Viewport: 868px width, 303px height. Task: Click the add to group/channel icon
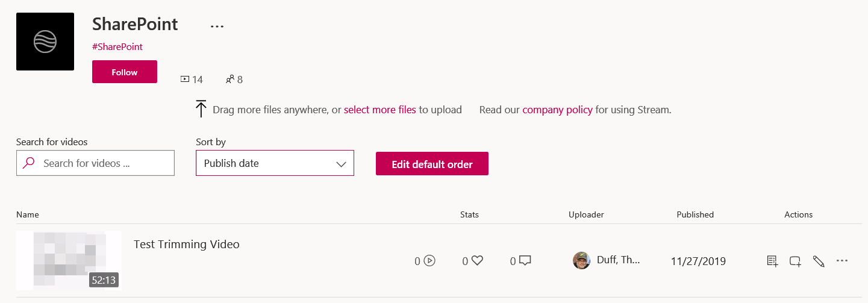tap(795, 261)
